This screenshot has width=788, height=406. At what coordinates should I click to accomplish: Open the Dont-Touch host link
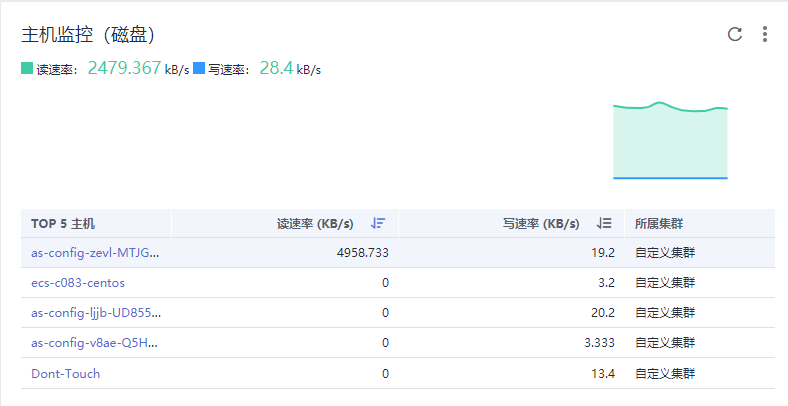point(66,373)
